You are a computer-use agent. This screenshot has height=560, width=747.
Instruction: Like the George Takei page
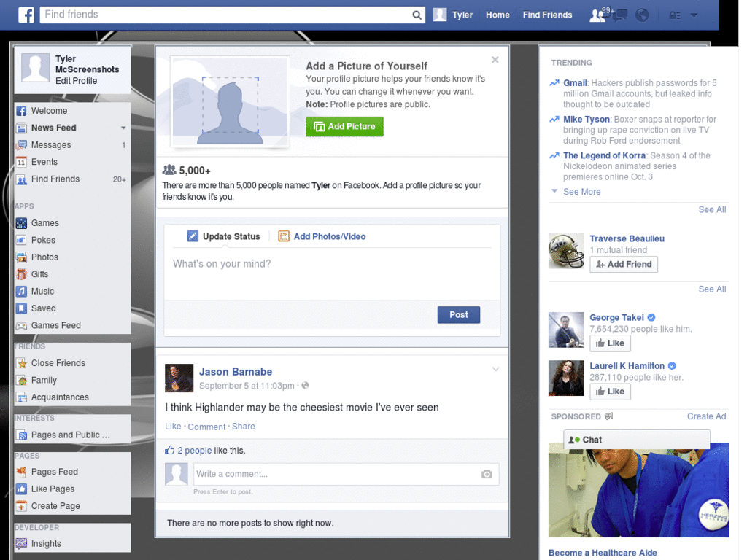coord(610,343)
